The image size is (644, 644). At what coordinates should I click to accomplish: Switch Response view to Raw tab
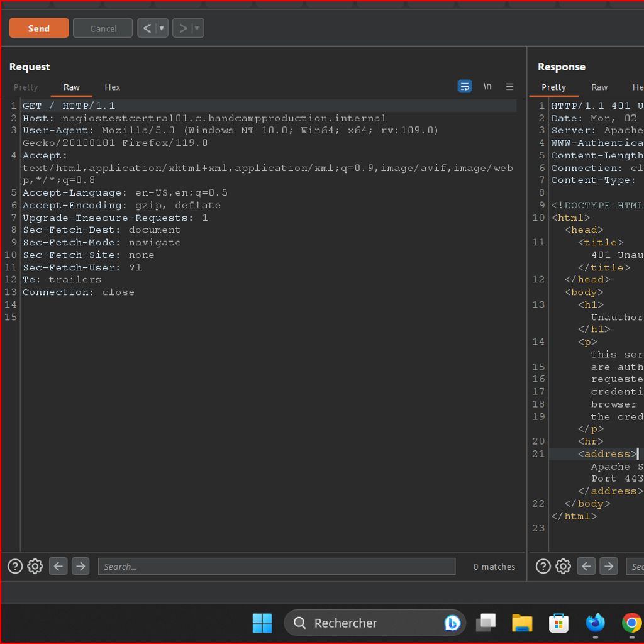pos(599,87)
